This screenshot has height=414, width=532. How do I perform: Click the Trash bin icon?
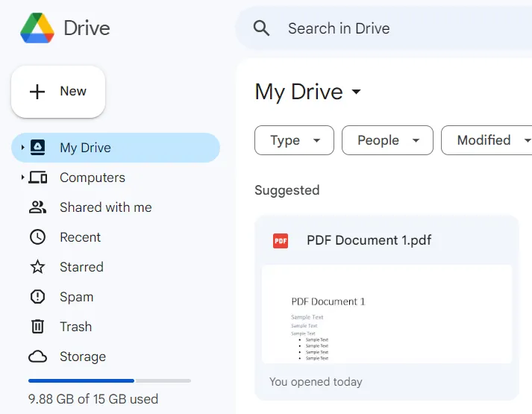pyautogui.click(x=38, y=327)
